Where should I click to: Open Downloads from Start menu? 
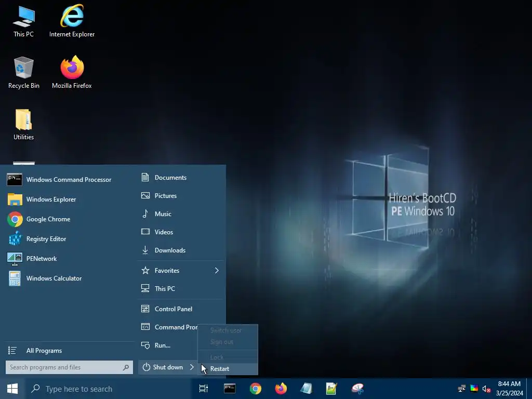[181, 250]
